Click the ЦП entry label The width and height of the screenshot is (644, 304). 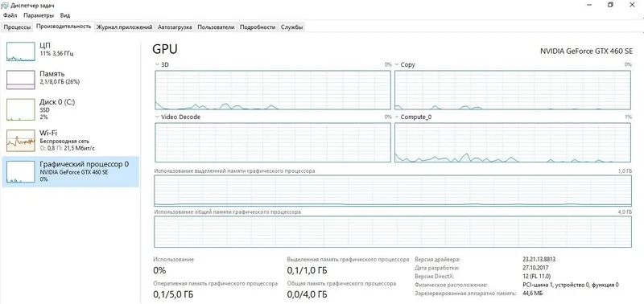45,46
